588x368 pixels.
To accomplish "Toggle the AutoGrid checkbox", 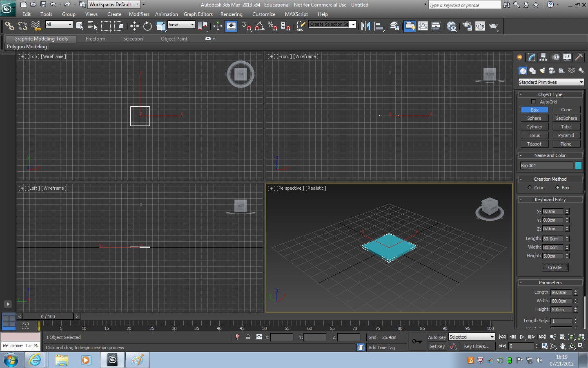I will tap(533, 102).
